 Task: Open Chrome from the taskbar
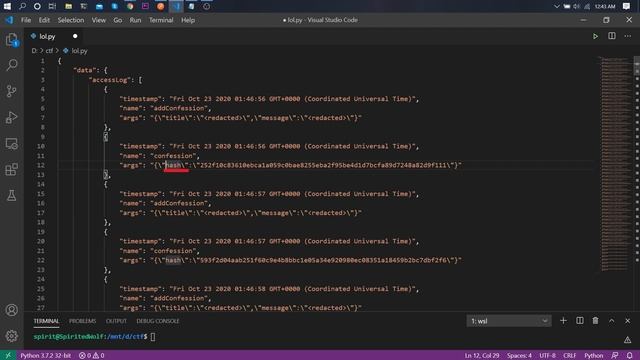(x=130, y=6)
